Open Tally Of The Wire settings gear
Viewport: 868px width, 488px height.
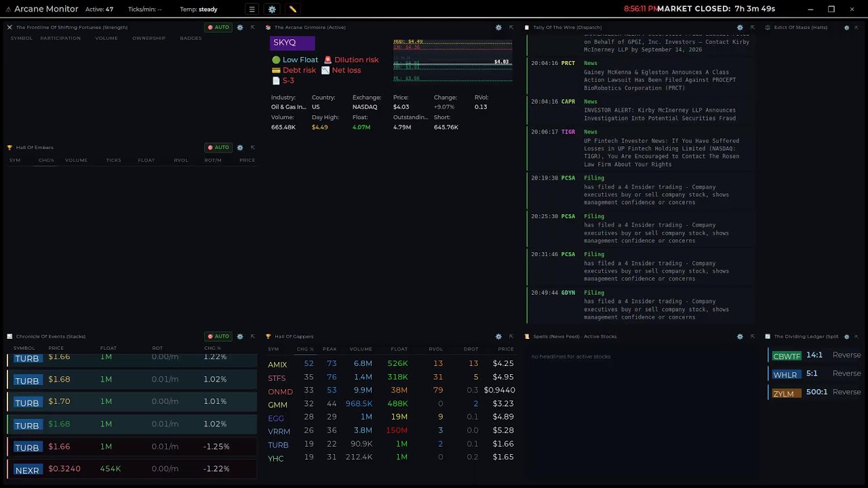(740, 27)
